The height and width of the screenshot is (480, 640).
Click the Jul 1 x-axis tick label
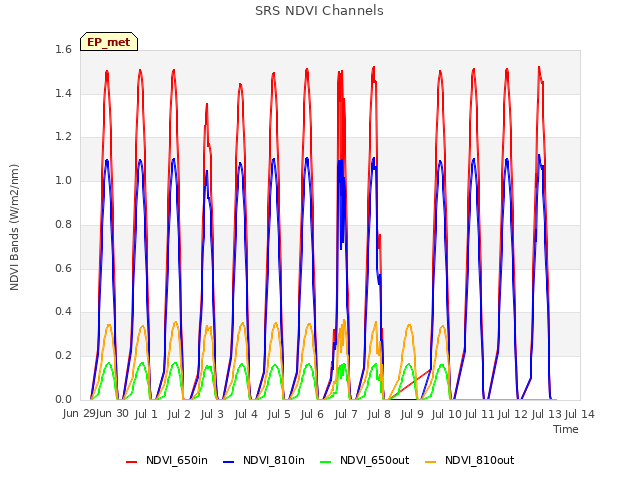tap(146, 414)
